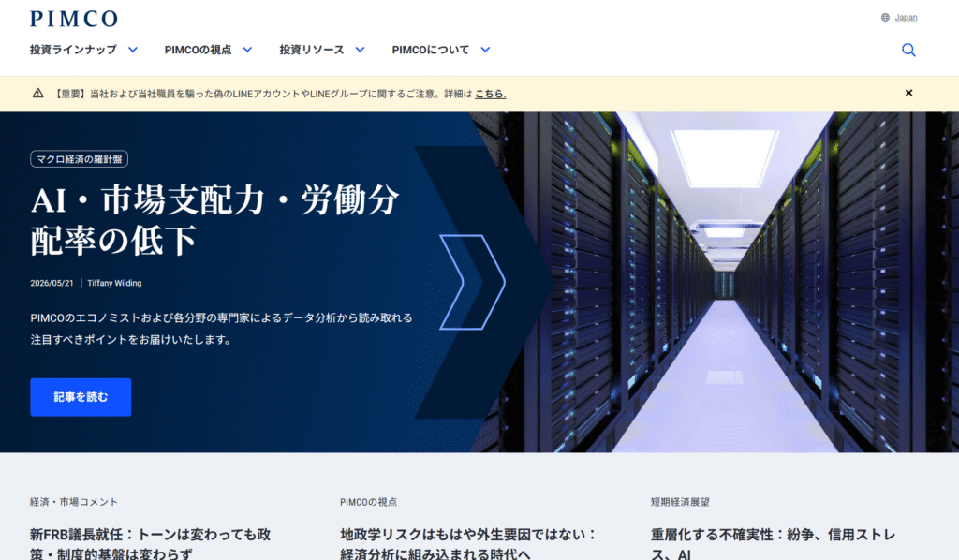Expand the PIMCOについて chevron
The height and width of the screenshot is (560, 959).
(x=485, y=50)
